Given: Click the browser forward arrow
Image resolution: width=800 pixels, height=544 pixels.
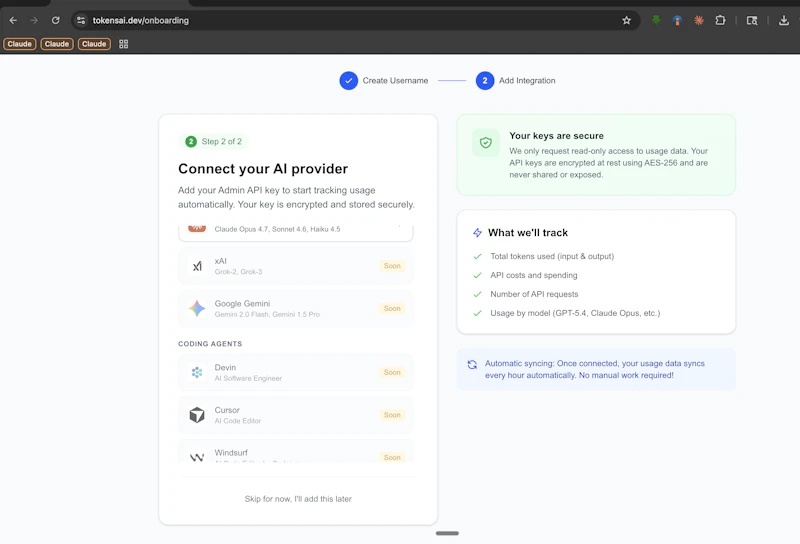Looking at the screenshot, I should pyautogui.click(x=34, y=20).
